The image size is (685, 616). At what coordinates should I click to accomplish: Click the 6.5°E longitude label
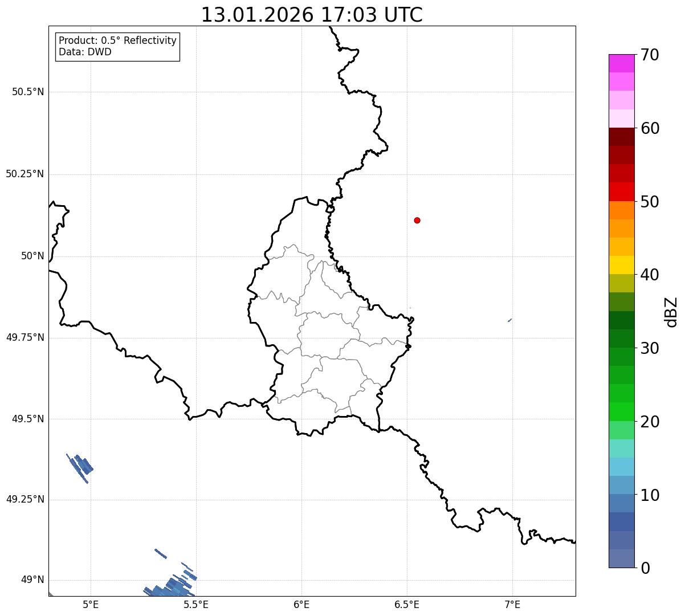point(407,604)
